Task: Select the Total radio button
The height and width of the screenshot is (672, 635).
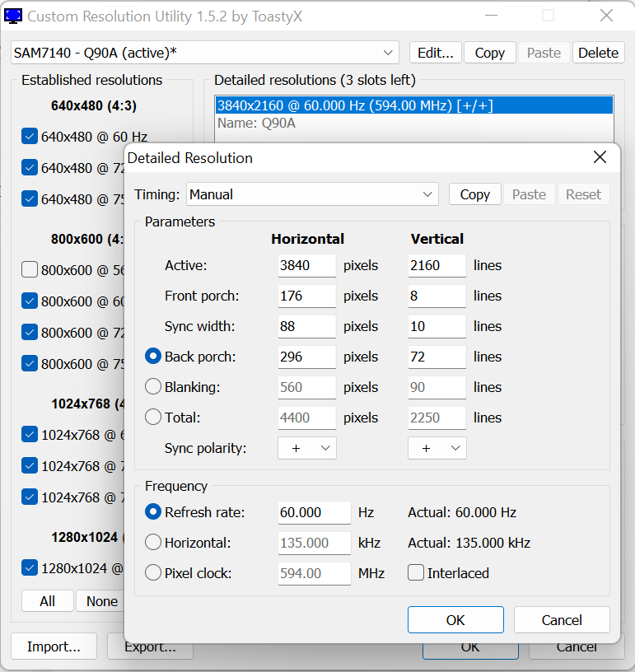Action: (153, 418)
